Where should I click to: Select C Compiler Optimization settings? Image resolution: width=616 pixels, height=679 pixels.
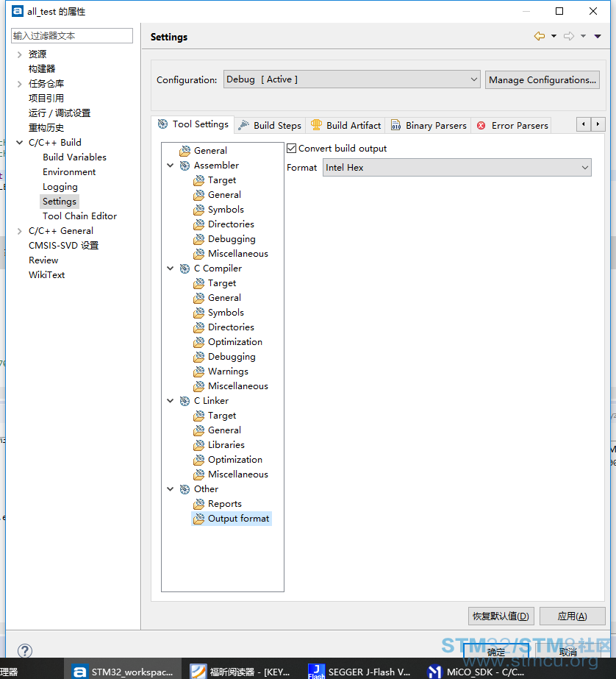235,342
